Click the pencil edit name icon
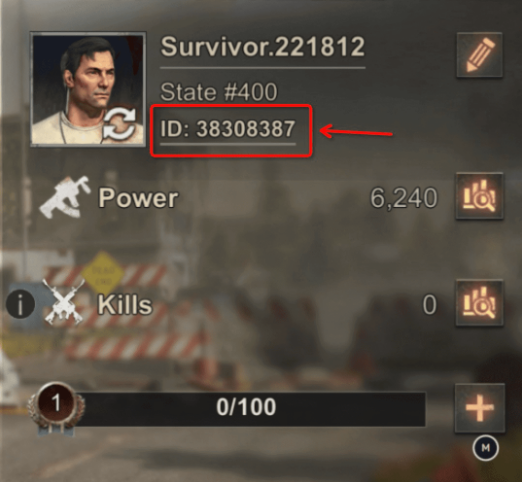523x482 pixels. point(479,55)
